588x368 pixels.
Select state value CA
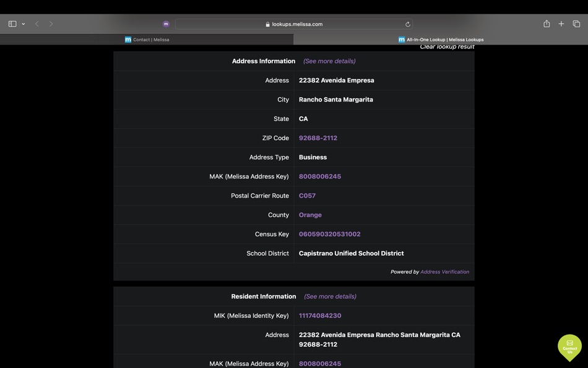click(303, 119)
